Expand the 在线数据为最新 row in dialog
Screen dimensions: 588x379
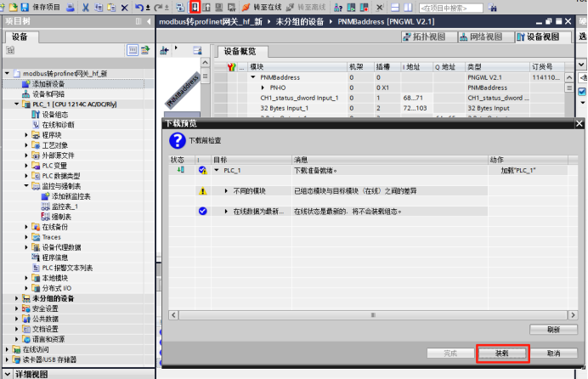click(x=226, y=212)
